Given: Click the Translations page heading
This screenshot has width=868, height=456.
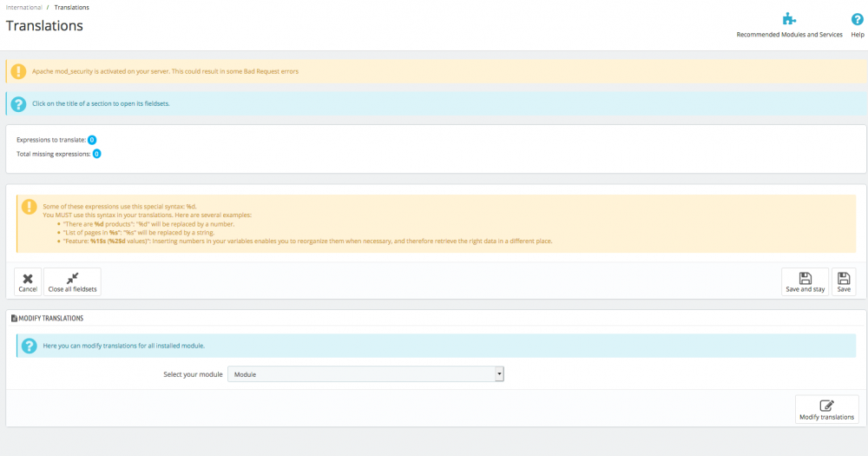Looking at the screenshot, I should 44,25.
